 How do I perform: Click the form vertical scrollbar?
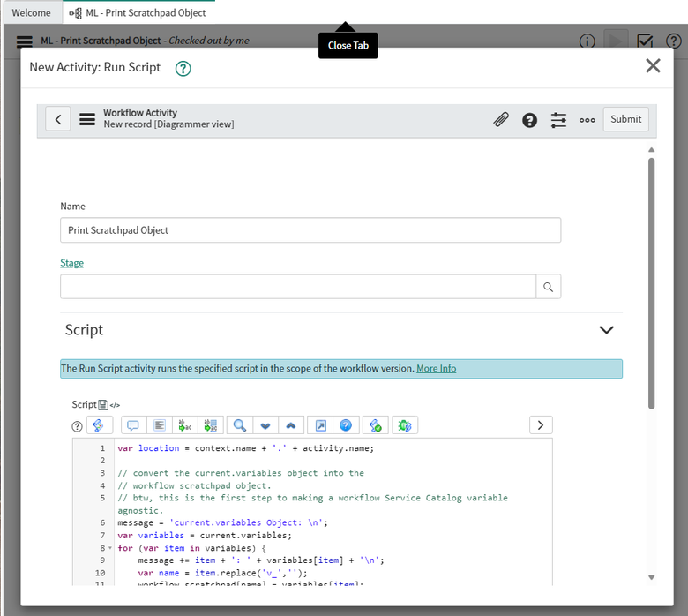[652, 283]
